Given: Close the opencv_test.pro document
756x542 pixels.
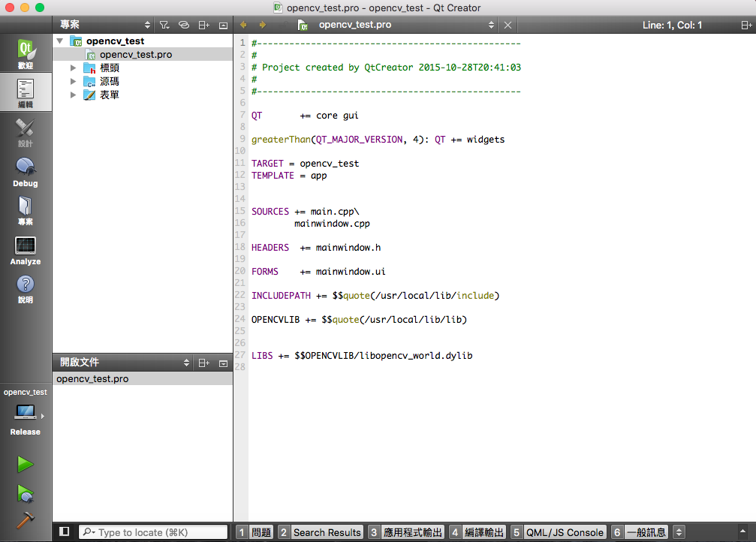Looking at the screenshot, I should (508, 25).
